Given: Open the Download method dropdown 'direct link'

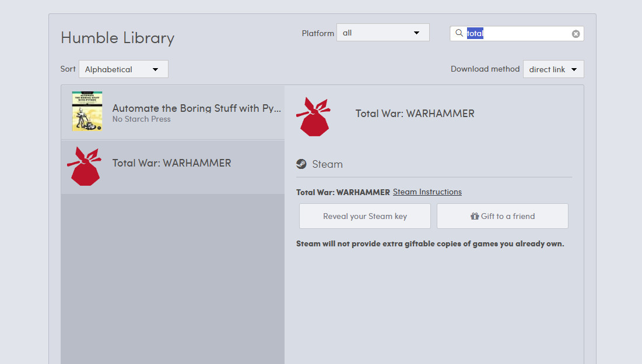Looking at the screenshot, I should 553,69.
